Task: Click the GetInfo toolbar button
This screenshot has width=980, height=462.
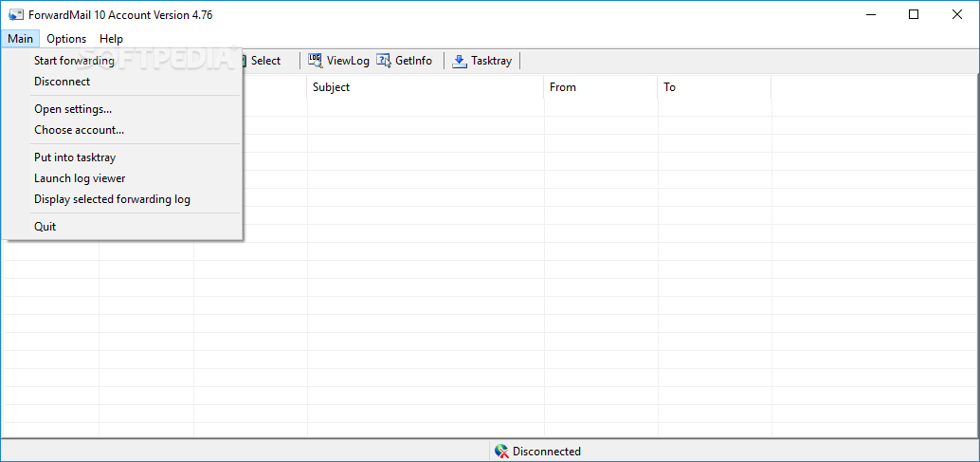Action: [x=404, y=61]
